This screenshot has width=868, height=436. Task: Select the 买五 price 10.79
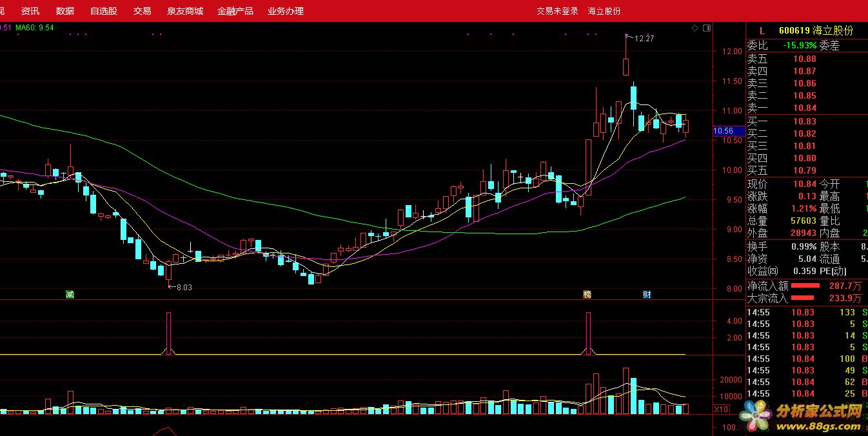pyautogui.click(x=805, y=170)
